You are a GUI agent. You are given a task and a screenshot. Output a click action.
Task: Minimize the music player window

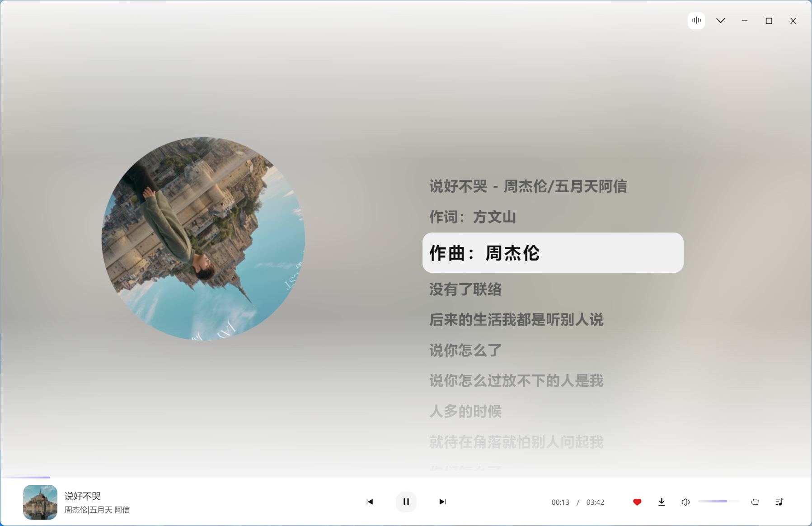[745, 21]
